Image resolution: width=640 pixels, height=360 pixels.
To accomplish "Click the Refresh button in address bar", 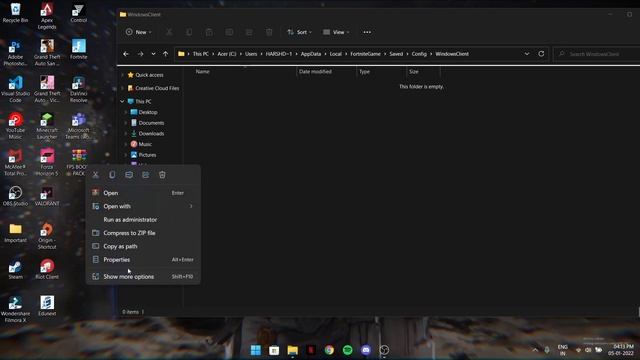I will 541,53.
